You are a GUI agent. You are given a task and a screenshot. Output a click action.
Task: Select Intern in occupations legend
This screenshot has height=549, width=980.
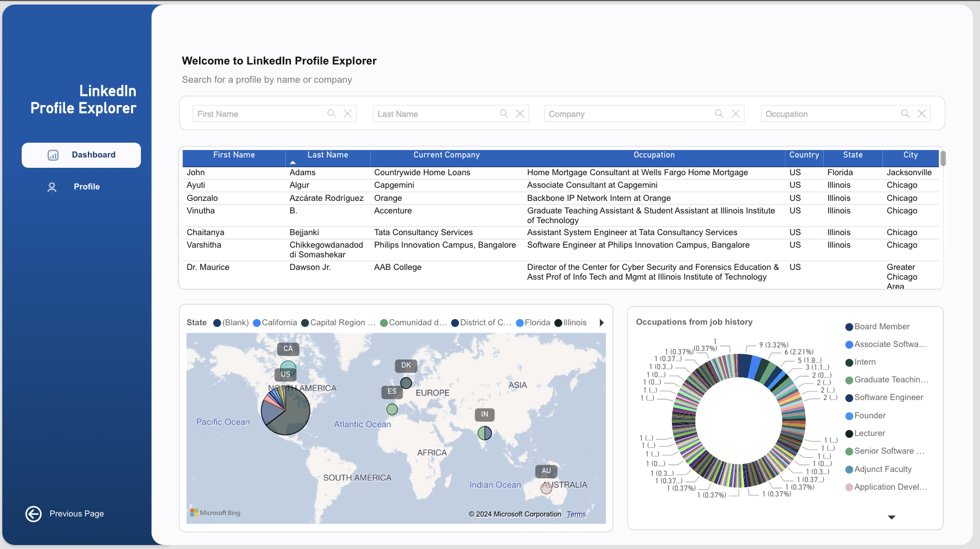pyautogui.click(x=860, y=362)
